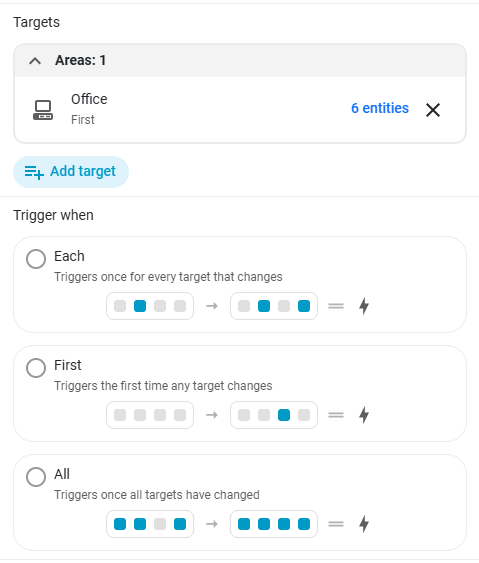
Task: Open the 6 entities link
Action: coord(380,108)
